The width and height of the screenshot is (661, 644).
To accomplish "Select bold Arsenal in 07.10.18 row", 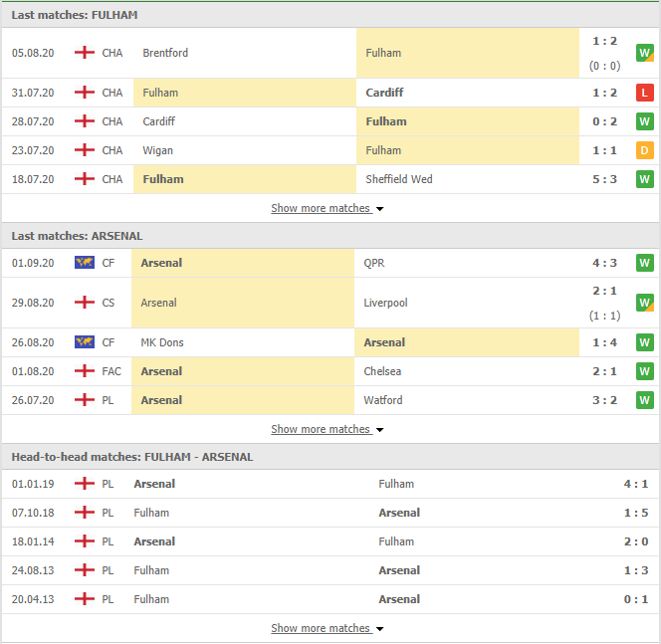I will click(x=399, y=513).
